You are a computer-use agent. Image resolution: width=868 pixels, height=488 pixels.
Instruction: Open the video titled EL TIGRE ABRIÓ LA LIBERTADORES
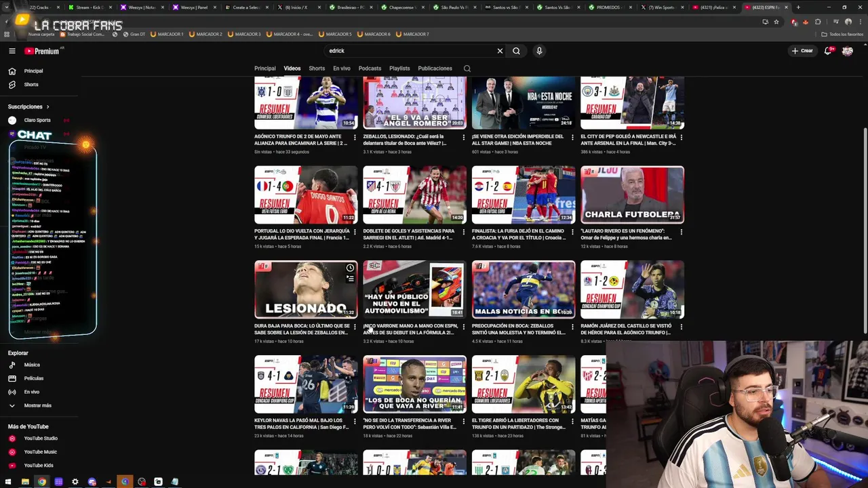519,424
